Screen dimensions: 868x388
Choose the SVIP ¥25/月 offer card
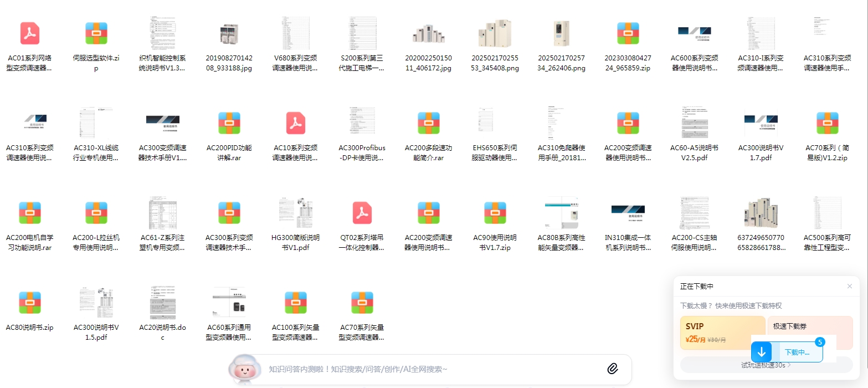tap(722, 333)
